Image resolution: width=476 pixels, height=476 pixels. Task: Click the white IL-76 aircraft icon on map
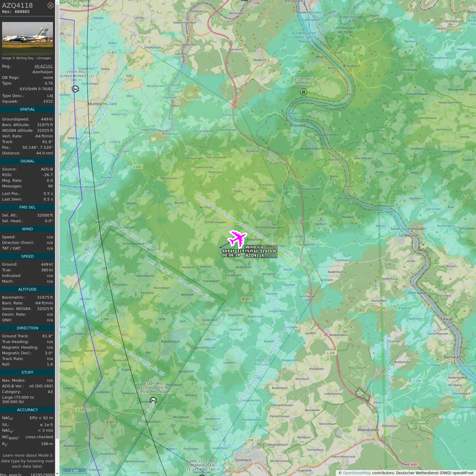click(x=237, y=238)
